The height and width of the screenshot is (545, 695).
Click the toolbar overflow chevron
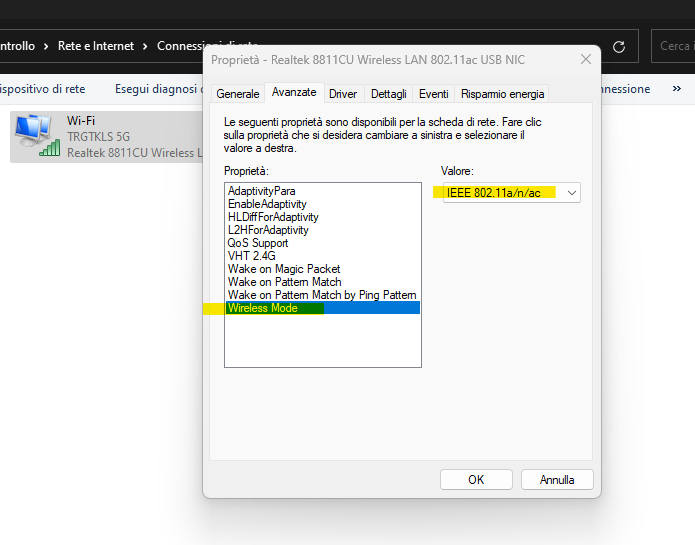[677, 89]
